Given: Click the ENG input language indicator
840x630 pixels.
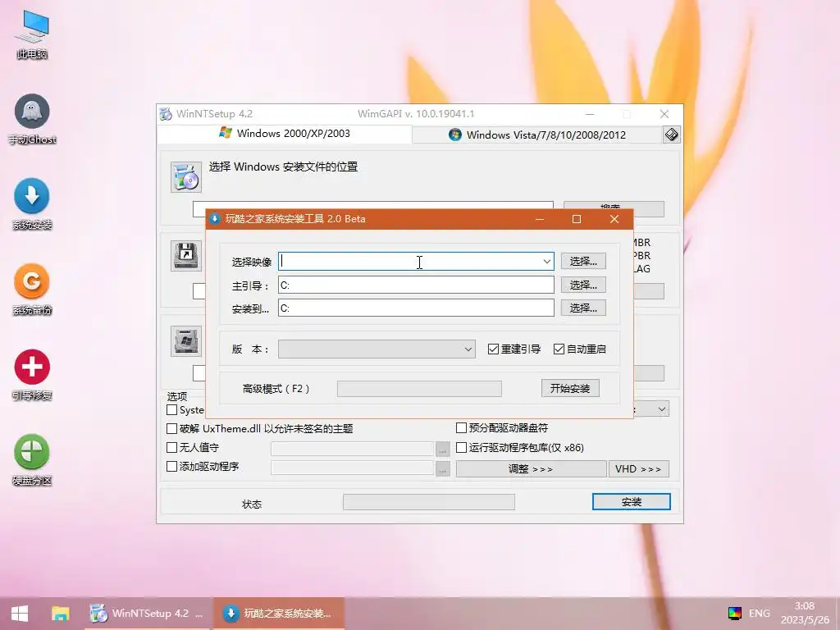Looking at the screenshot, I should pyautogui.click(x=759, y=613).
